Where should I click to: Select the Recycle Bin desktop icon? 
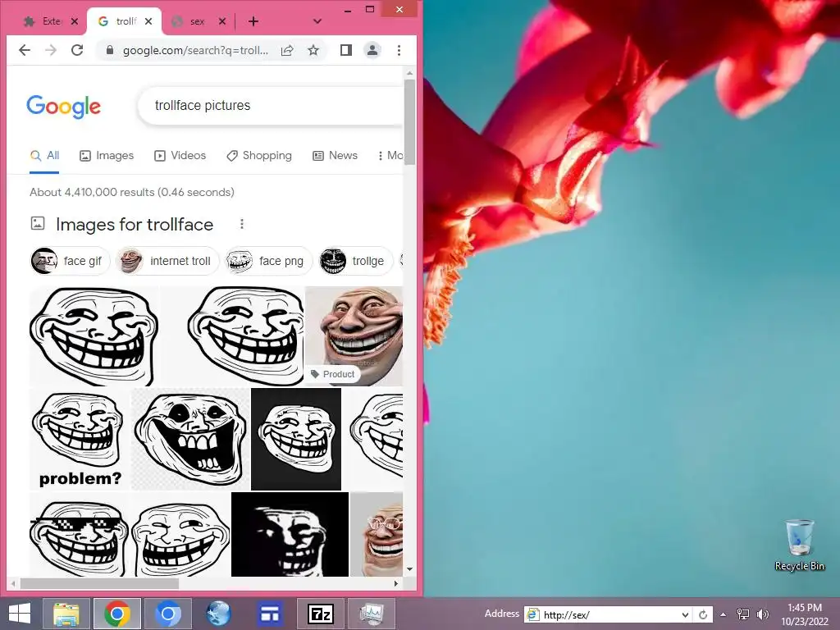coord(799,545)
